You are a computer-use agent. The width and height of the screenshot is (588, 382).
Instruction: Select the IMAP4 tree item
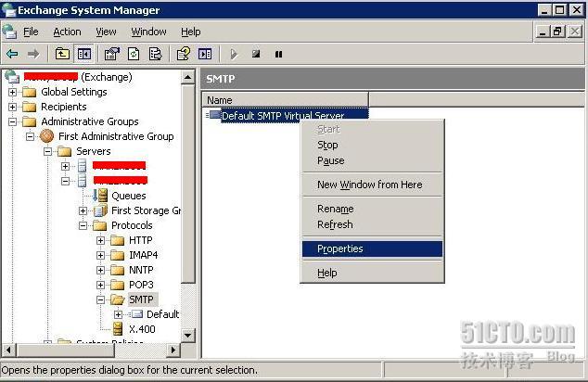(x=144, y=255)
